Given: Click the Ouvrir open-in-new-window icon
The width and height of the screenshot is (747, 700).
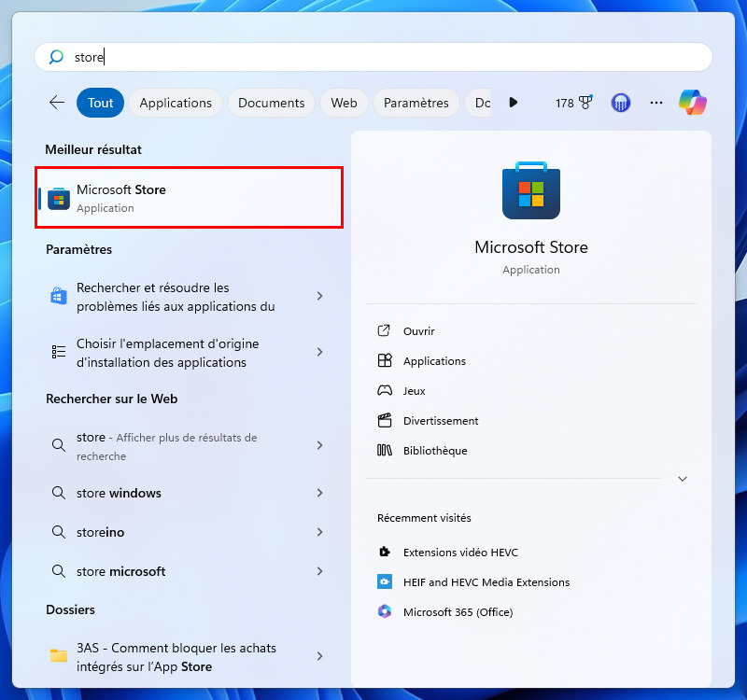Looking at the screenshot, I should [384, 330].
